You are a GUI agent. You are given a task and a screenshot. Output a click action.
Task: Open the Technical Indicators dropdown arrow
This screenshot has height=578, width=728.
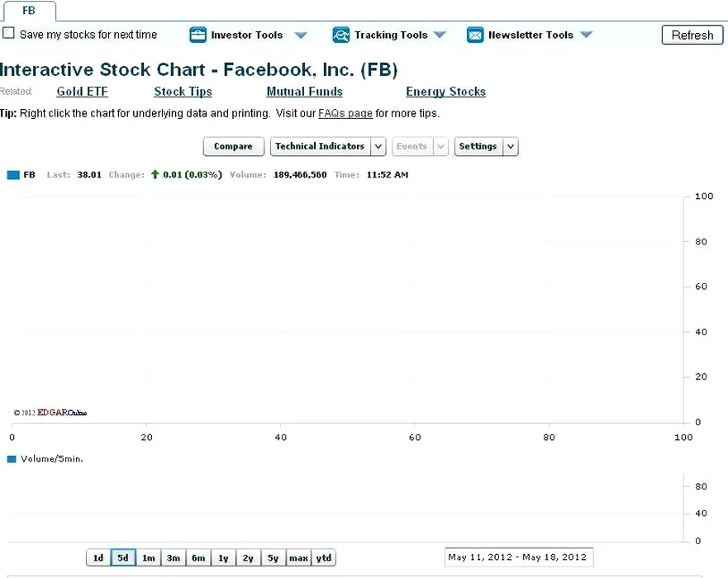tap(378, 147)
